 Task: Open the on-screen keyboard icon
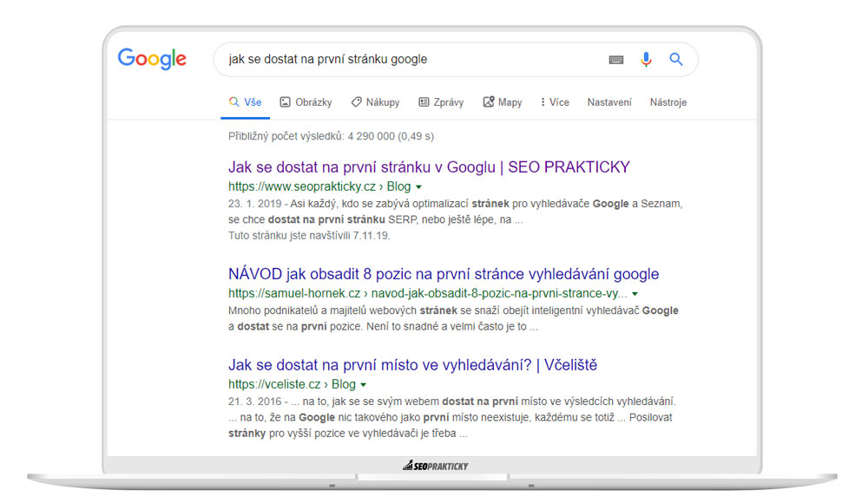(x=616, y=59)
